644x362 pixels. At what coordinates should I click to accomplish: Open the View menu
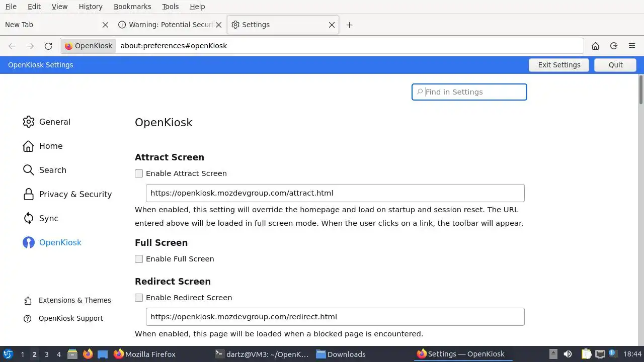(x=59, y=7)
